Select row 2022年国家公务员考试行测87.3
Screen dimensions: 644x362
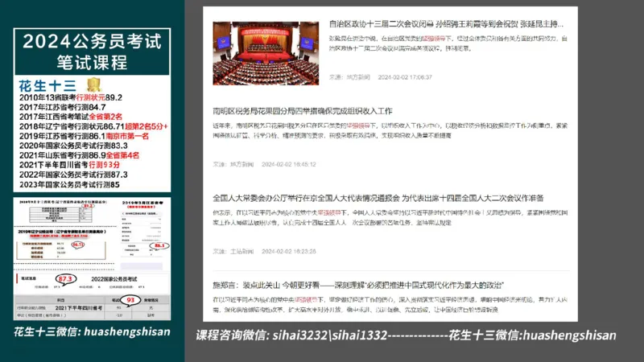(x=73, y=175)
